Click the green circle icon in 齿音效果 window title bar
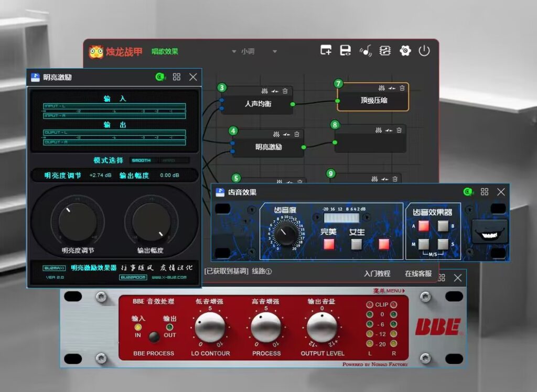The image size is (537, 392). point(468,192)
